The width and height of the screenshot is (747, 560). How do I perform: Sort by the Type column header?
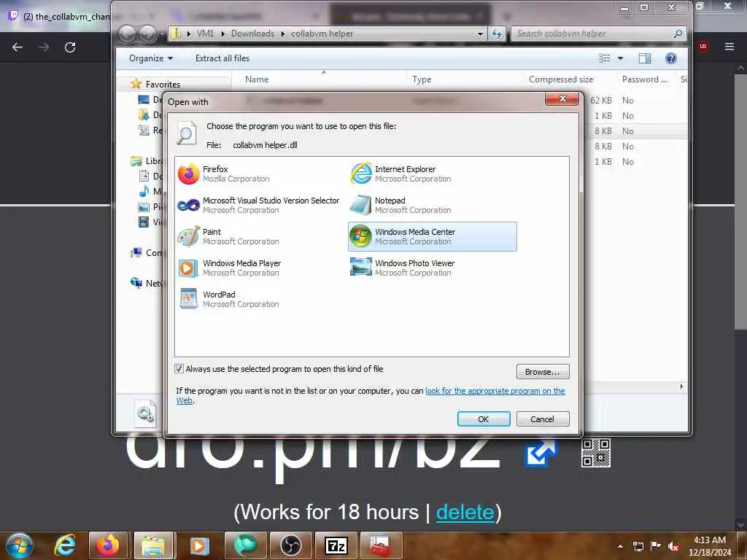(422, 79)
